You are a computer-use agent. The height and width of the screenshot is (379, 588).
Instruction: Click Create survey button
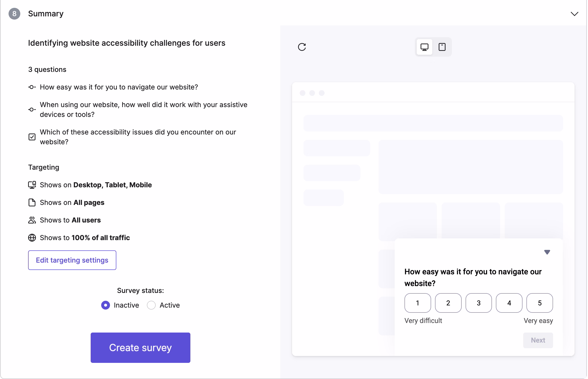click(x=141, y=348)
